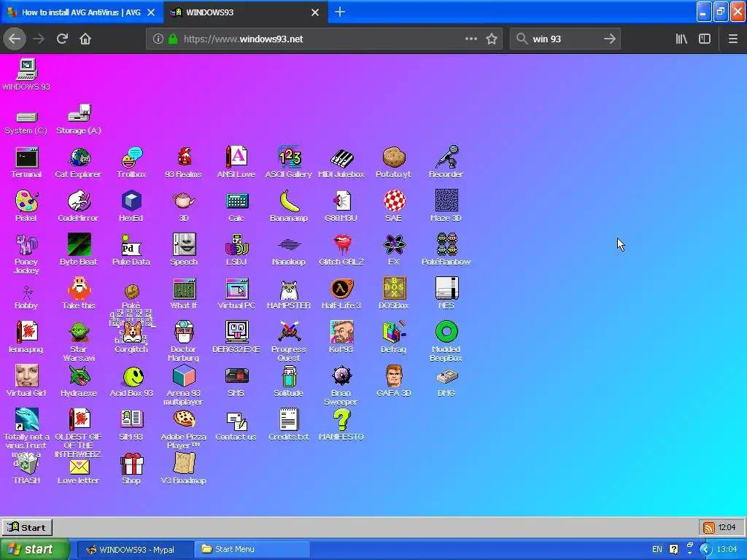Launch Cat Explorer browser icon
The image size is (747, 560).
(x=78, y=163)
